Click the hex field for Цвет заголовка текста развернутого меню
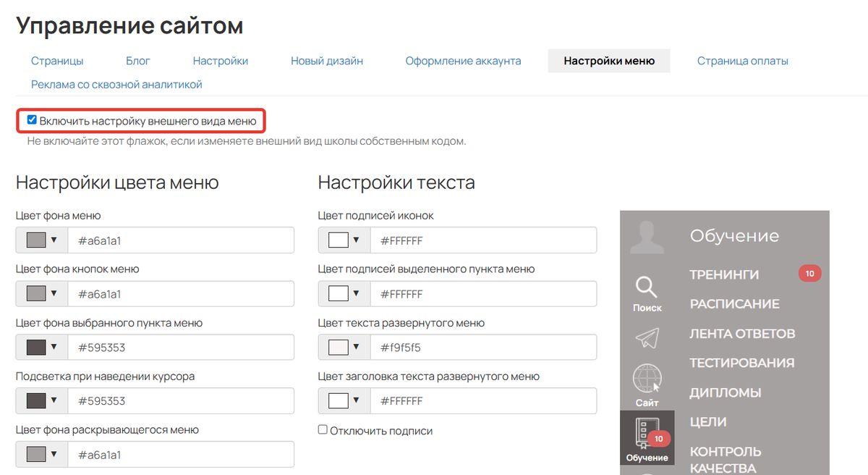 483,400
